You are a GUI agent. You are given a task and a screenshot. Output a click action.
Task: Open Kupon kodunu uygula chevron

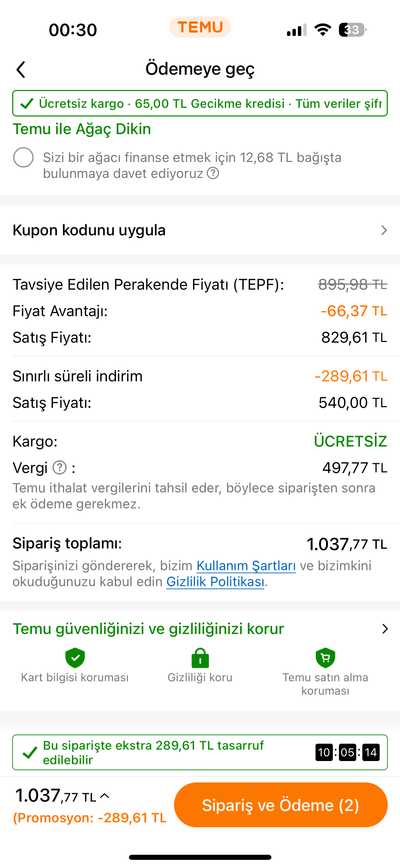point(384,230)
